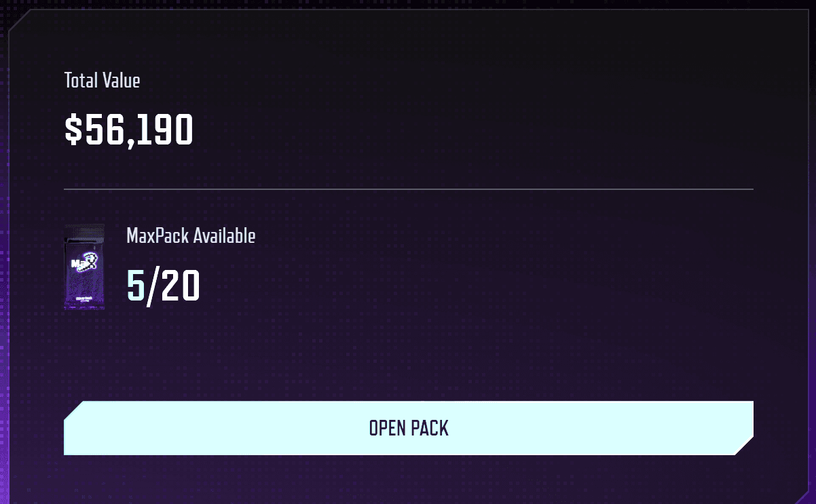Click the 5/20 pack counter
Image resolution: width=816 pixels, height=504 pixels.
[x=163, y=286]
